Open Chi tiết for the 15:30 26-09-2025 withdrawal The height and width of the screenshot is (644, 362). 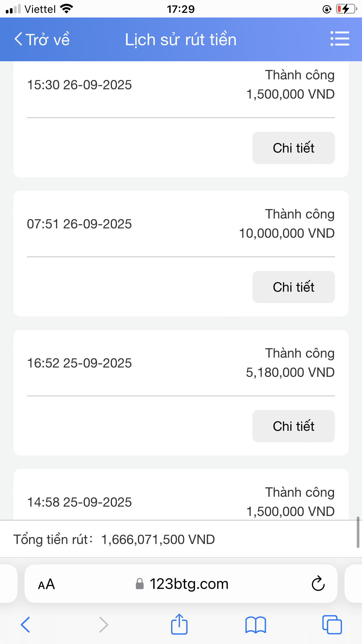pos(294,148)
